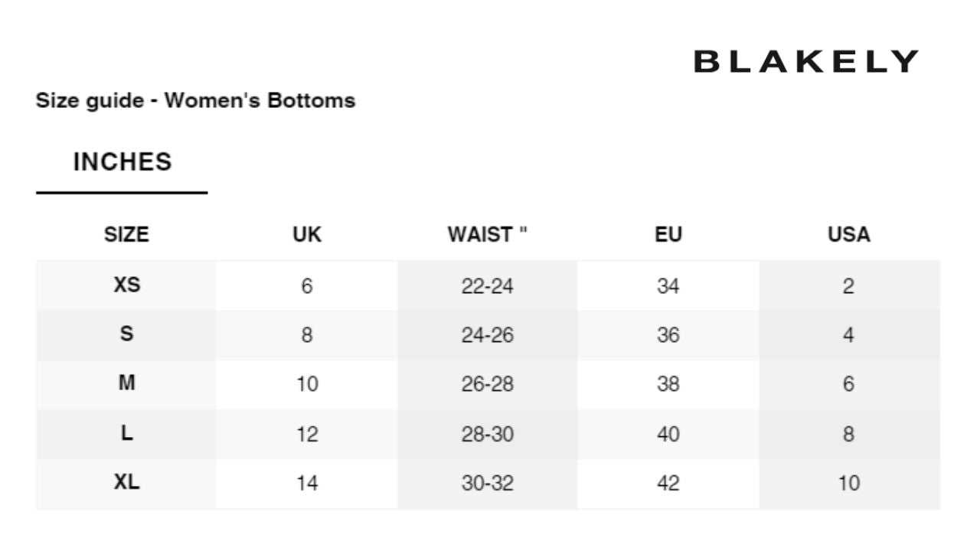This screenshot has width=980, height=551.
Task: Click the Size guide Women's Bottoms heading
Action: [195, 100]
